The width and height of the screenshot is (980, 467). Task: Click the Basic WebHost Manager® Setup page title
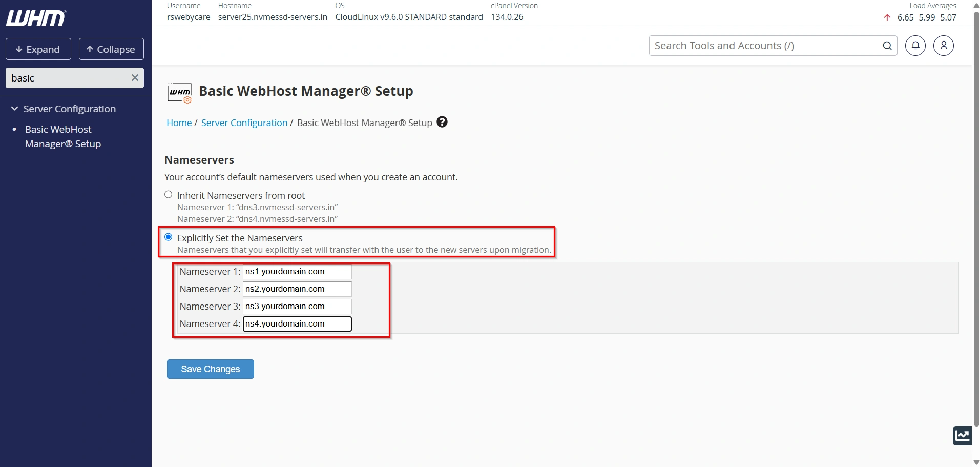pyautogui.click(x=306, y=91)
